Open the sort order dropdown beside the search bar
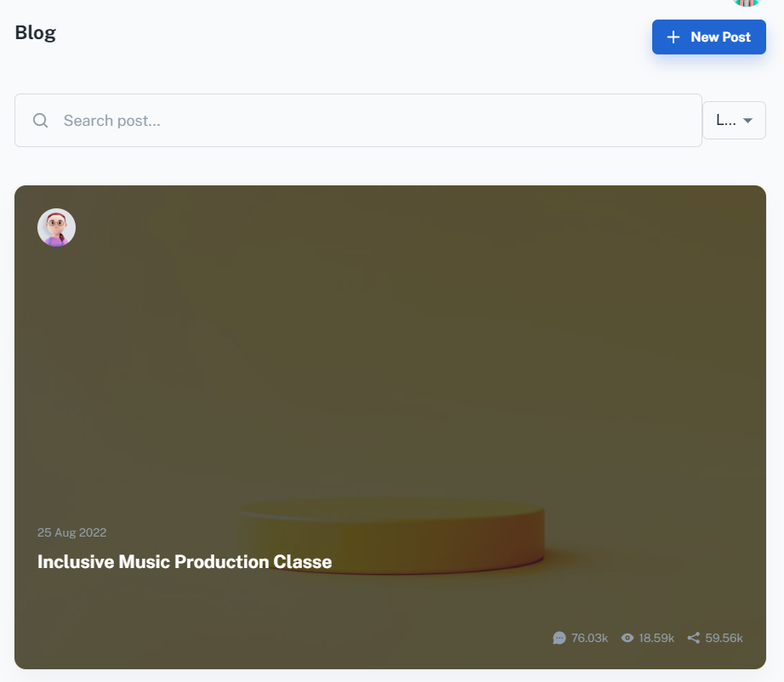This screenshot has height=682, width=784. [734, 120]
